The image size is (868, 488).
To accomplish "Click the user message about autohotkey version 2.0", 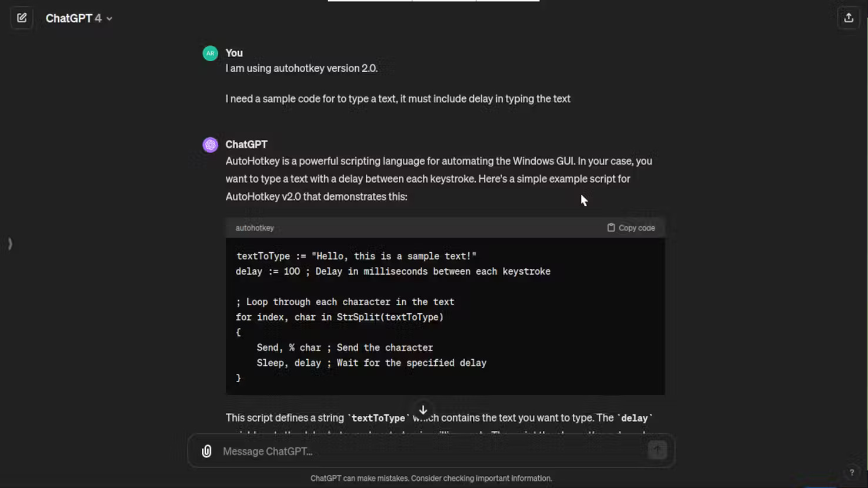I will tap(301, 68).
